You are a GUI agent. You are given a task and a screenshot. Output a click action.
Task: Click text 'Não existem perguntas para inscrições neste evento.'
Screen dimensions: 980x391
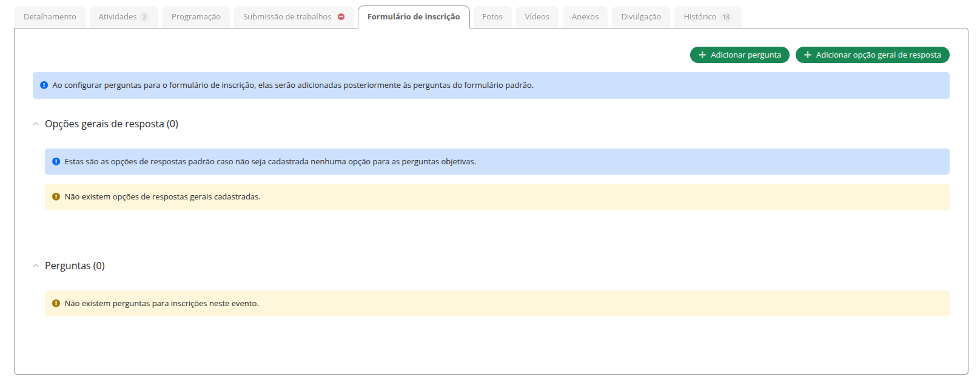(161, 304)
